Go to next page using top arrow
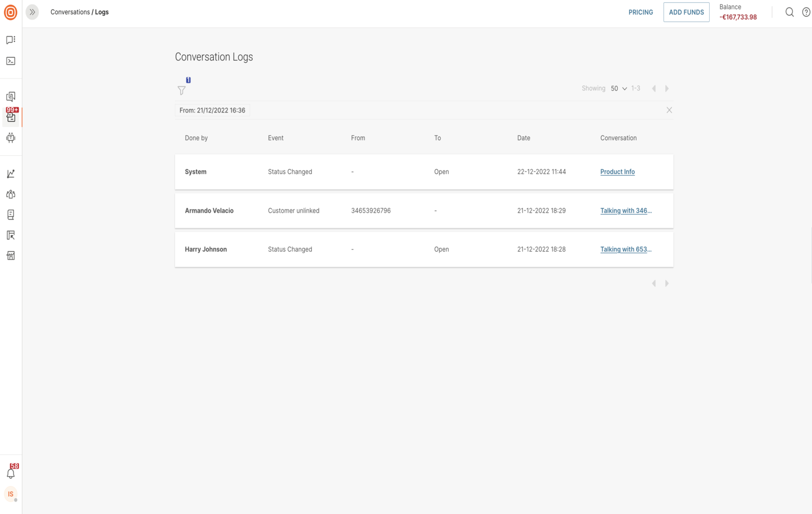 point(667,89)
